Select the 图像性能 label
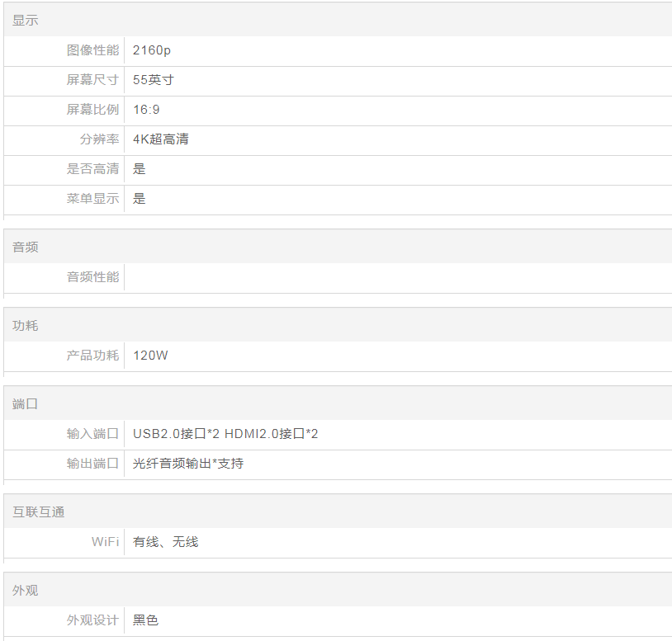The height and width of the screenshot is (641, 672). click(x=92, y=50)
